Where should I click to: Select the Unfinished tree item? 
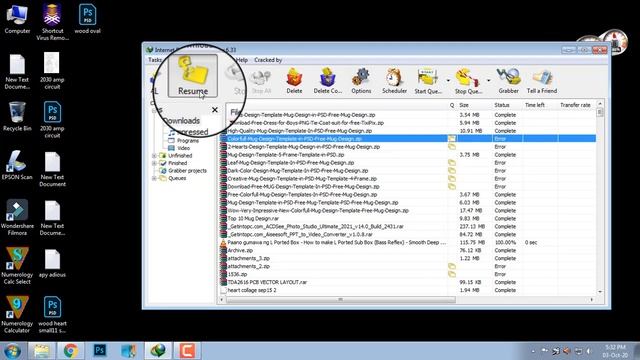pyautogui.click(x=180, y=156)
